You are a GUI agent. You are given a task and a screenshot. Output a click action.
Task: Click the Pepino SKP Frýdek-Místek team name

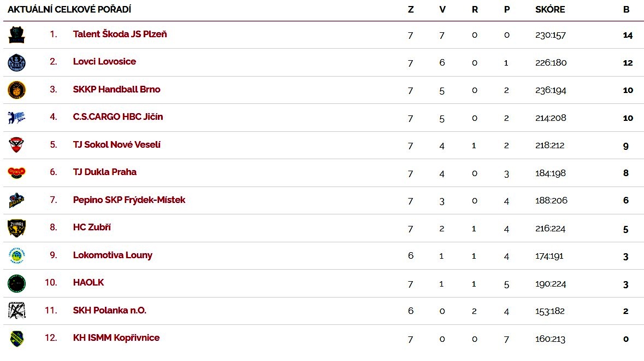[129, 200]
